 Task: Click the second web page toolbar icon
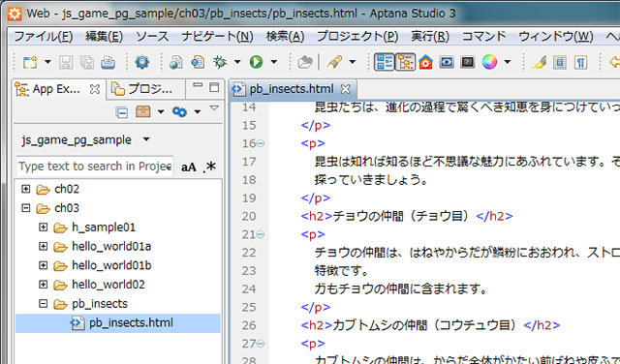(198, 62)
